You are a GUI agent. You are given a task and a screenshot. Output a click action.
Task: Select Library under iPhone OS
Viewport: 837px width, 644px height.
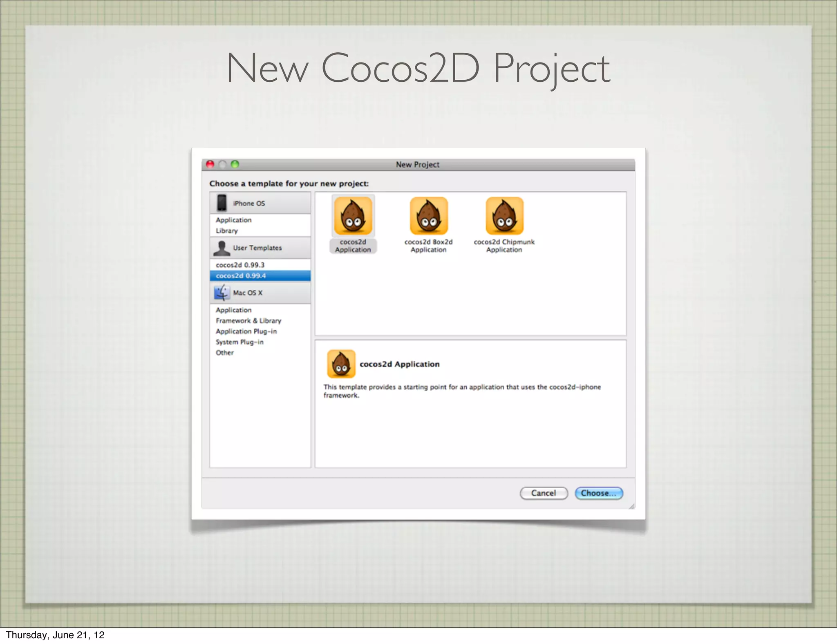260,230
